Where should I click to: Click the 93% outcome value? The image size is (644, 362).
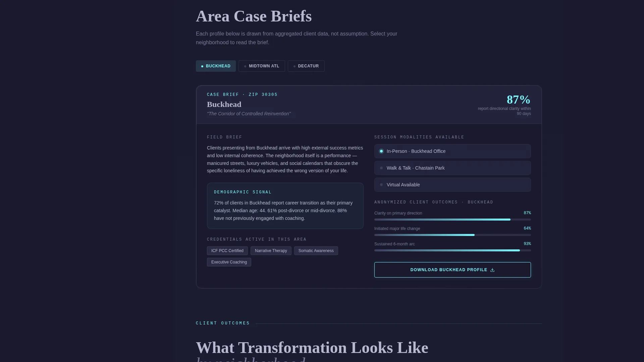(x=527, y=244)
